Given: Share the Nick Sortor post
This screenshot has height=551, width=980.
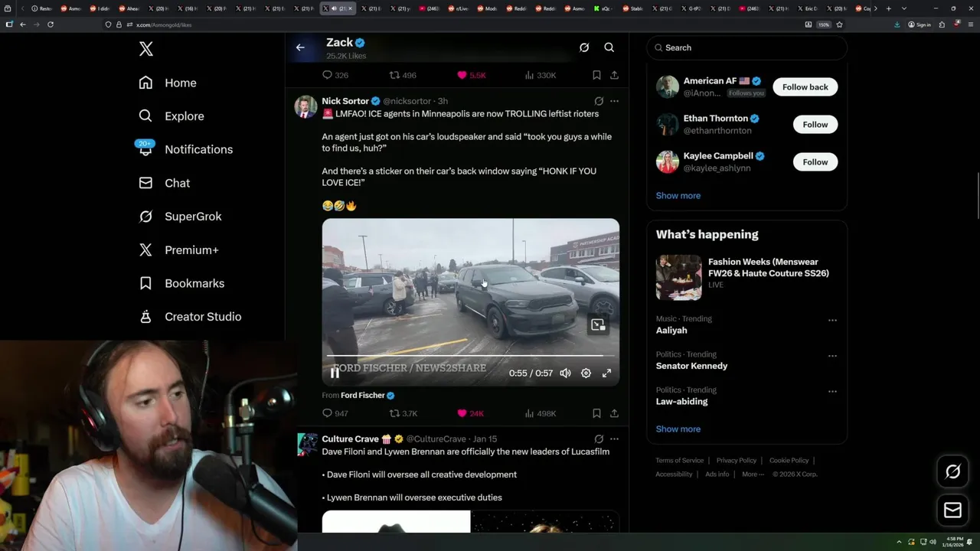Looking at the screenshot, I should pyautogui.click(x=614, y=413).
